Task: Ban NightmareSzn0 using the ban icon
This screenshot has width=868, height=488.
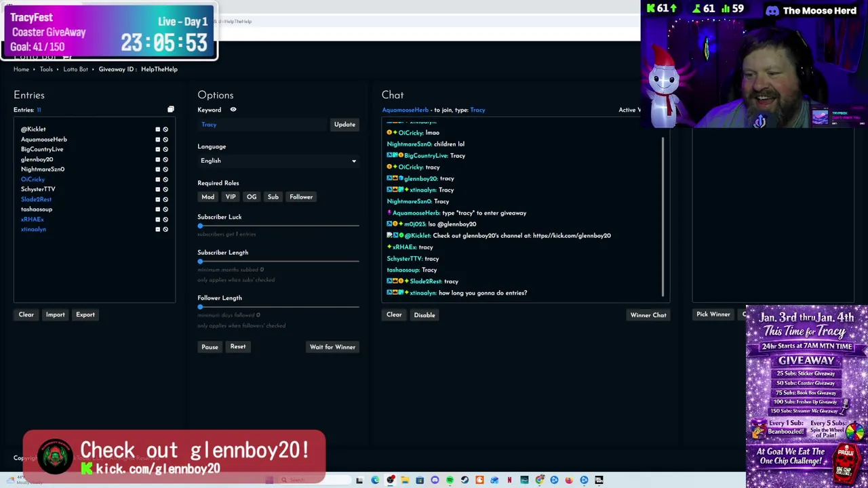Action: coord(165,169)
